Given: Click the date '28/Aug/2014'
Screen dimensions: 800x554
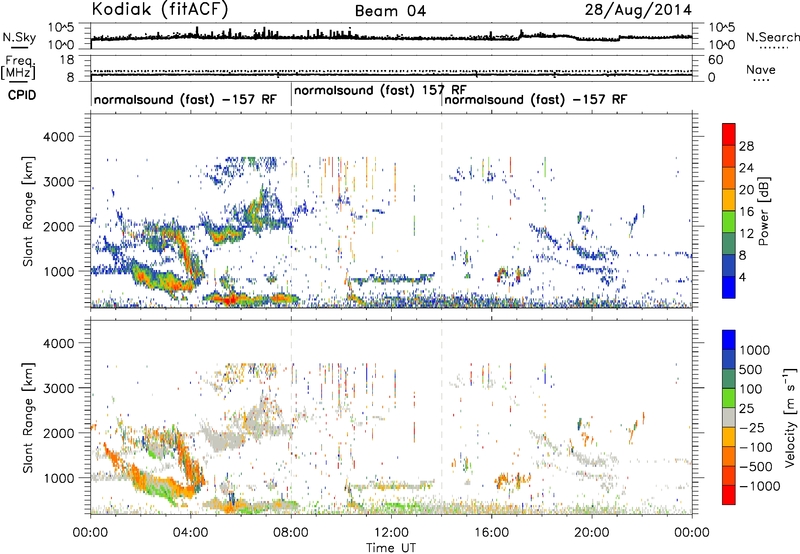Looking at the screenshot, I should click(x=638, y=10).
